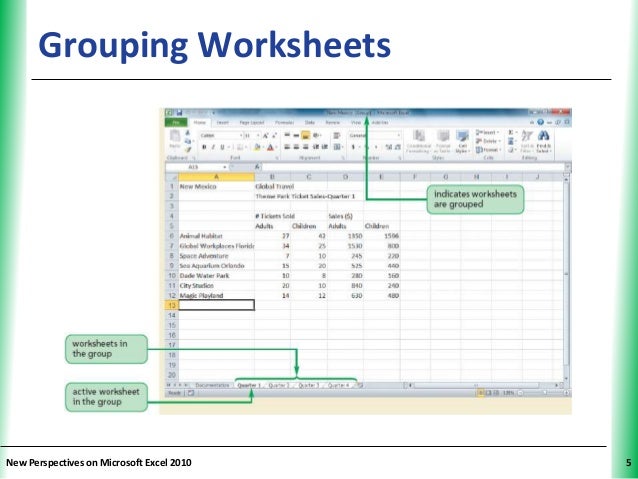638x479 pixels.
Task: Switch to Normal view in status bar
Action: point(481,393)
